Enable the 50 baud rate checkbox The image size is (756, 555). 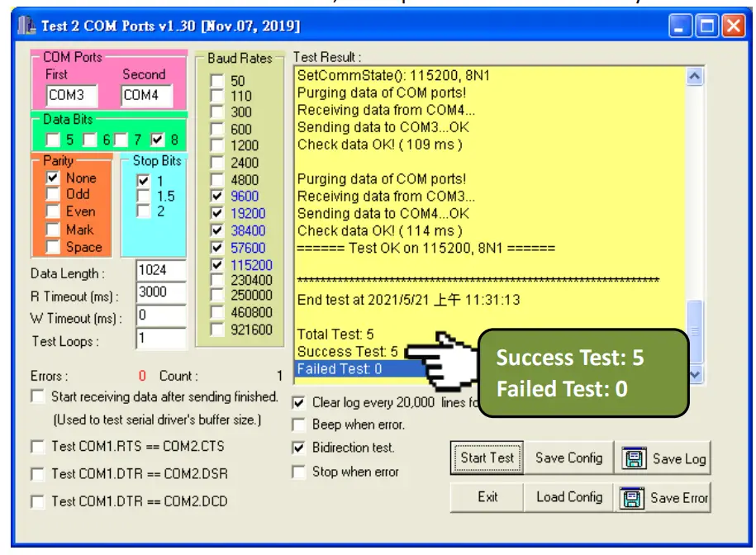pos(217,80)
